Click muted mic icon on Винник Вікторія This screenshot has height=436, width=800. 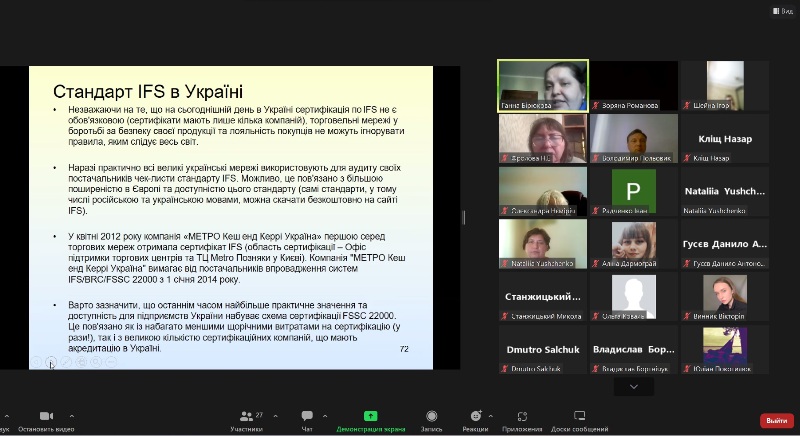tap(687, 316)
